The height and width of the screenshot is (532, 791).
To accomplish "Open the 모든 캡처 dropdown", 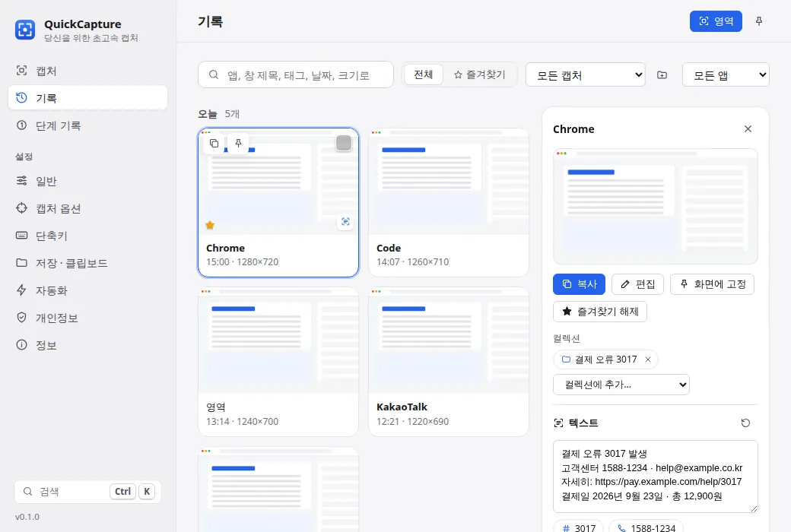I will pyautogui.click(x=585, y=74).
